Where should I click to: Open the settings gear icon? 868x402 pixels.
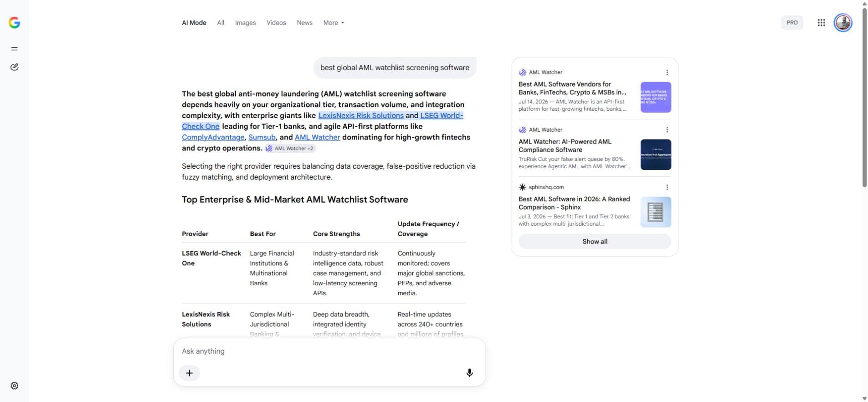15,386
